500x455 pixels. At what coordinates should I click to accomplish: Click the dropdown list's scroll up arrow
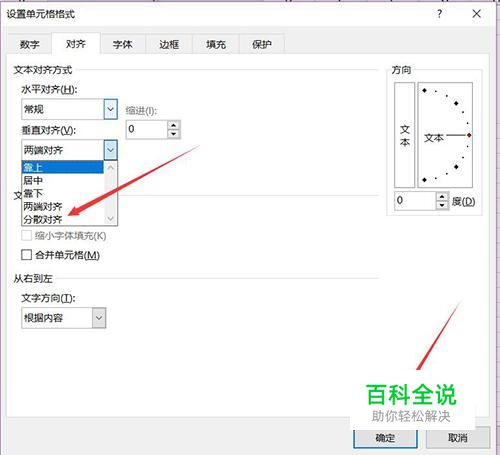(x=111, y=167)
